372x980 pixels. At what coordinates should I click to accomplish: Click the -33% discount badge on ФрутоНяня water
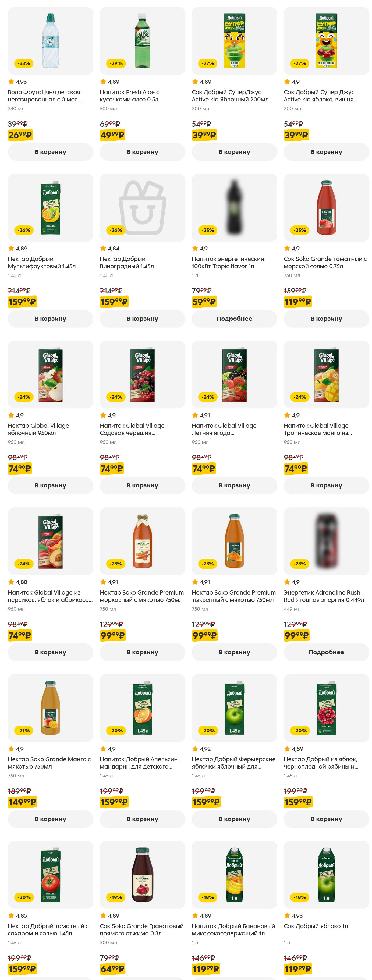(24, 63)
